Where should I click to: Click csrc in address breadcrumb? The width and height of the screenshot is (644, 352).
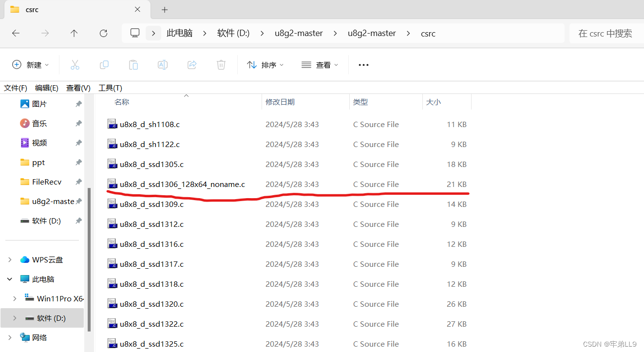(428, 33)
